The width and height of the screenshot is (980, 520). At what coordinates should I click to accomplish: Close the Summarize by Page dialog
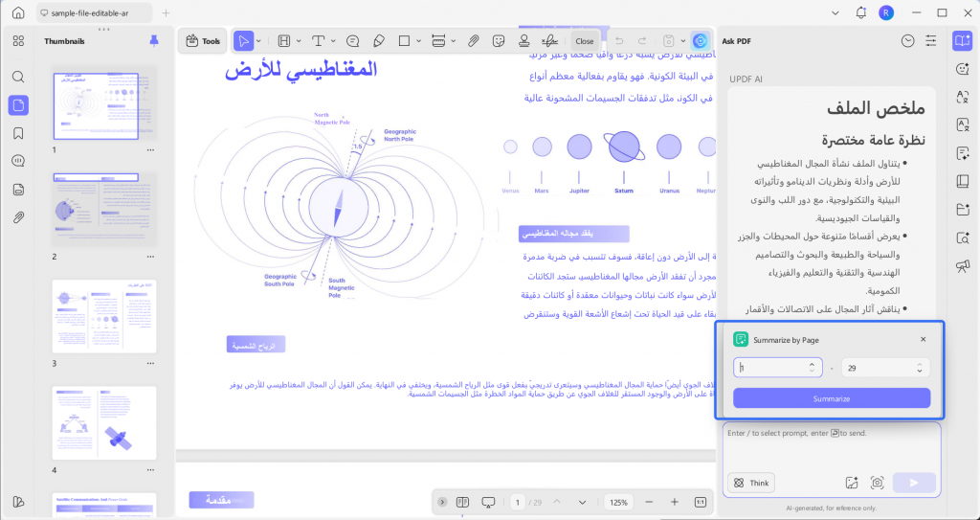(x=924, y=339)
